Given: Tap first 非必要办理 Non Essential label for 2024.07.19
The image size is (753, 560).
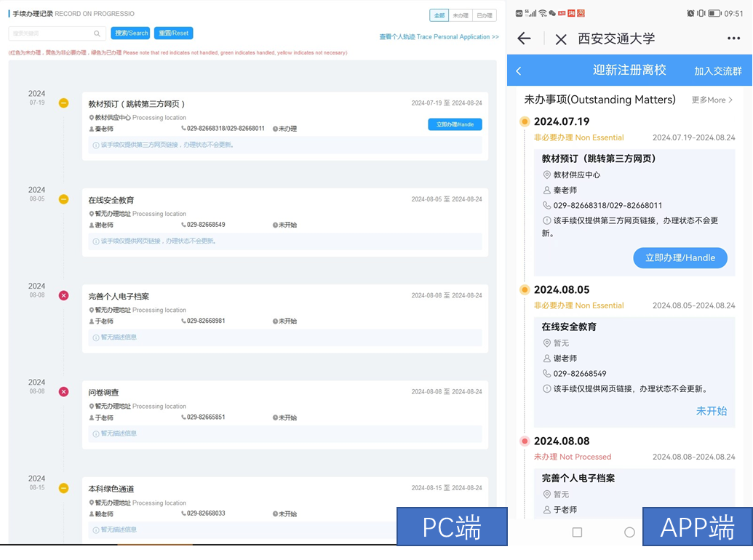Looking at the screenshot, I should click(x=578, y=137).
